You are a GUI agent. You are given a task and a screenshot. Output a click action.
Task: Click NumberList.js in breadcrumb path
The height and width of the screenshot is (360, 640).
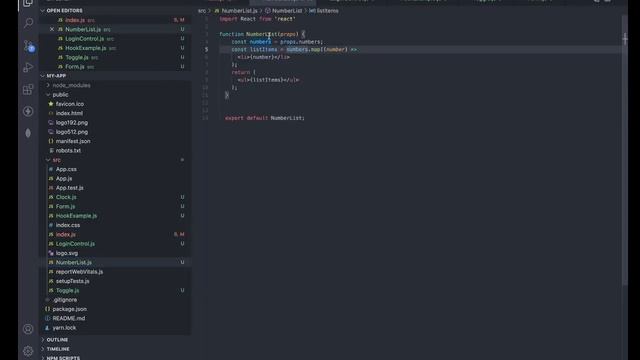tap(239, 11)
